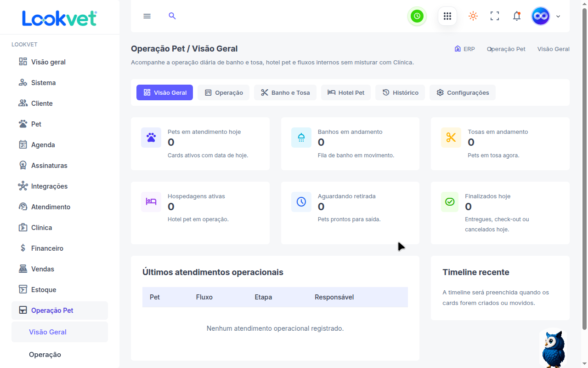Click the hamburger menu icon
This screenshot has height=368, width=588.
(x=147, y=16)
